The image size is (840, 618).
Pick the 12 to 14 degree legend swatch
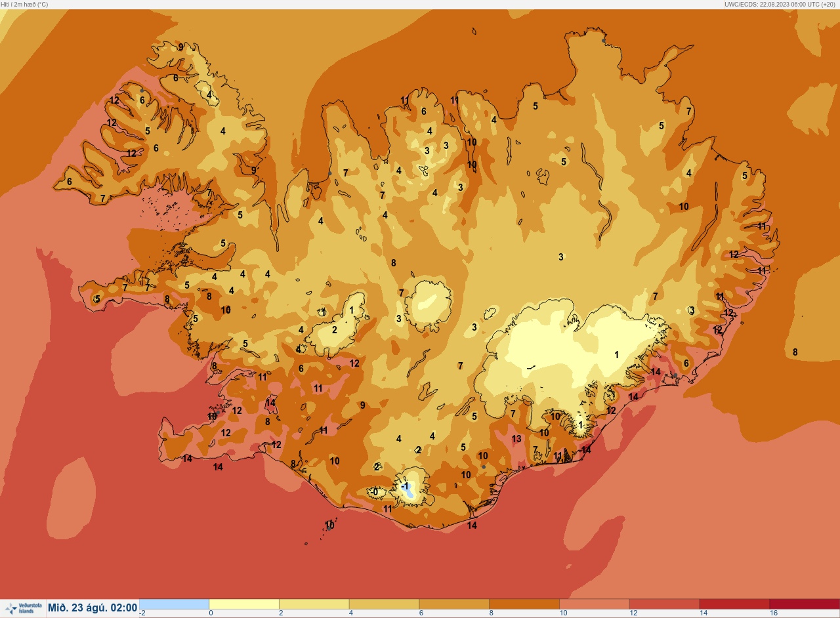pos(664,604)
